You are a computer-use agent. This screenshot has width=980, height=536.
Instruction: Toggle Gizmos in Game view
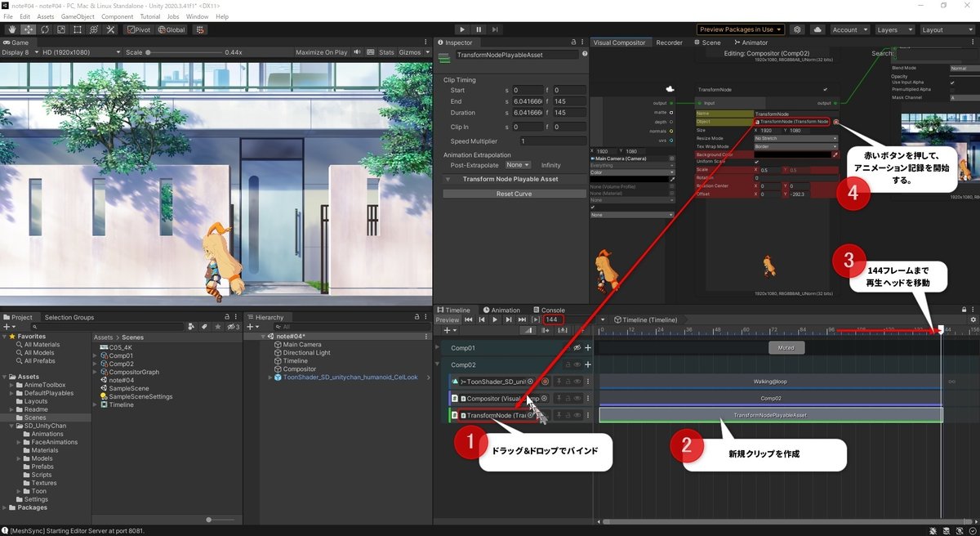[412, 52]
